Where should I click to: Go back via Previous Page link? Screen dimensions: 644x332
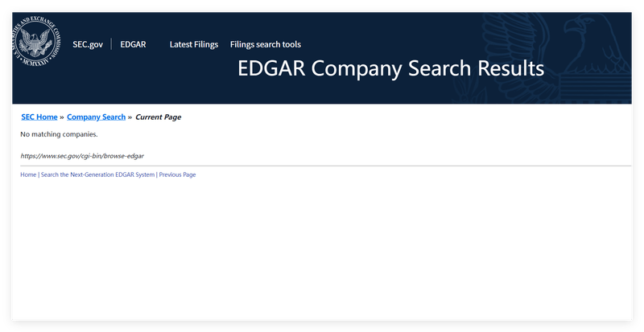177,174
